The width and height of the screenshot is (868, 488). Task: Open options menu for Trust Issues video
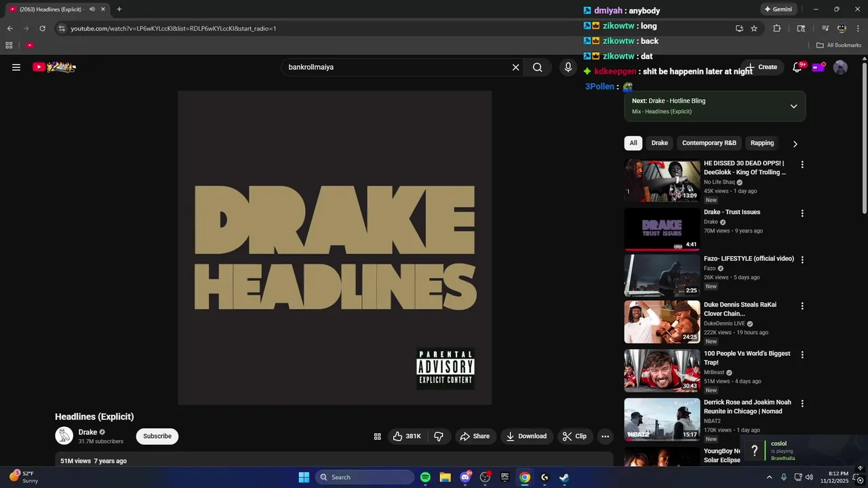(x=802, y=213)
